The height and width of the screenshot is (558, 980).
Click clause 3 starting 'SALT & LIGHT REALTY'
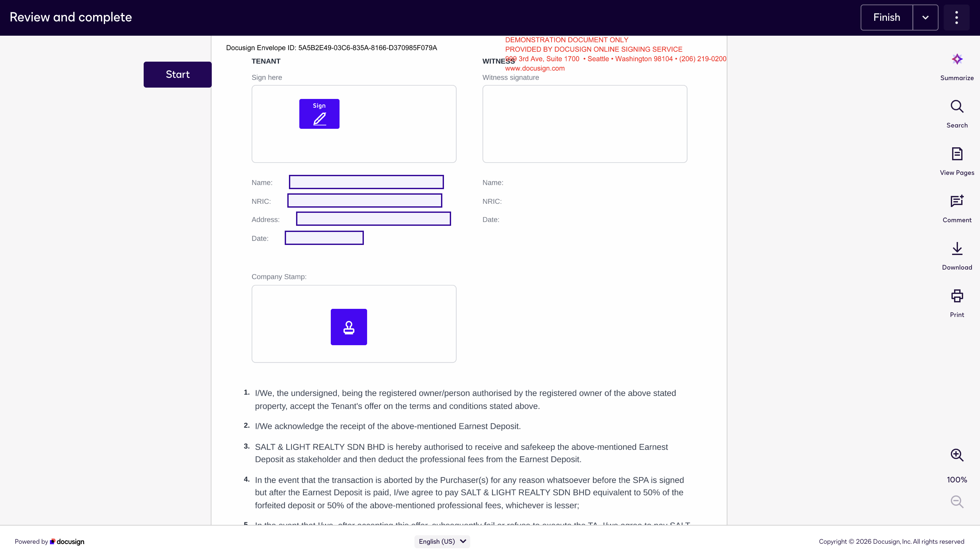pos(461,454)
